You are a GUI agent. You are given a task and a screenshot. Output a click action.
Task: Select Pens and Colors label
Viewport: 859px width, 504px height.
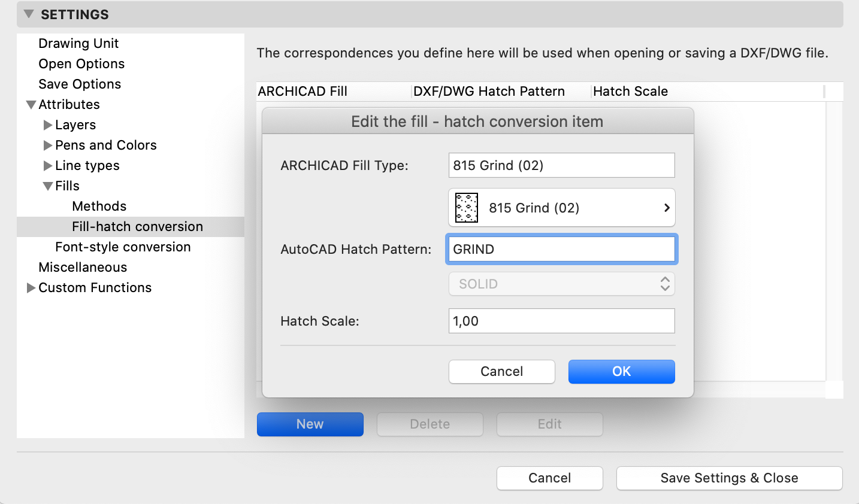point(106,145)
